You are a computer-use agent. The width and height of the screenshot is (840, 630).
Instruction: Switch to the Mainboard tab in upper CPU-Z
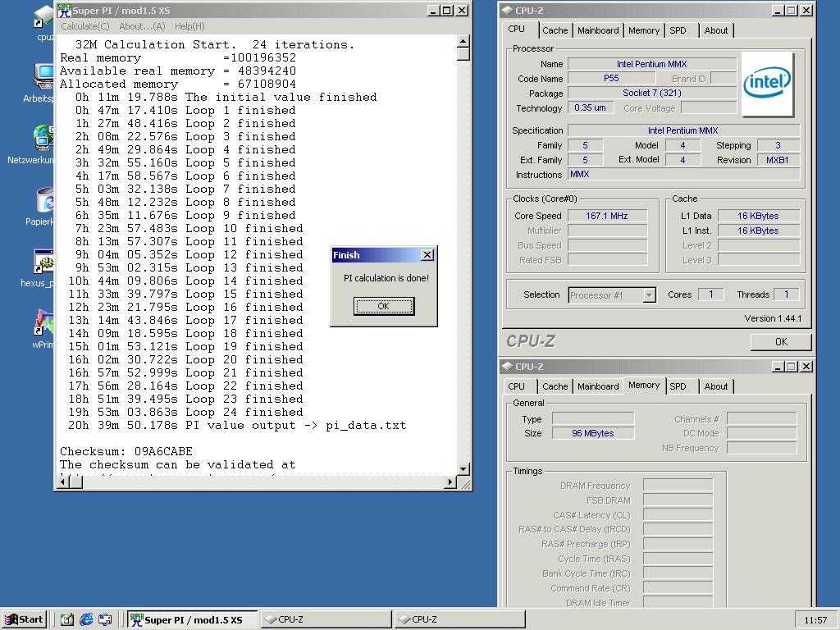click(598, 30)
